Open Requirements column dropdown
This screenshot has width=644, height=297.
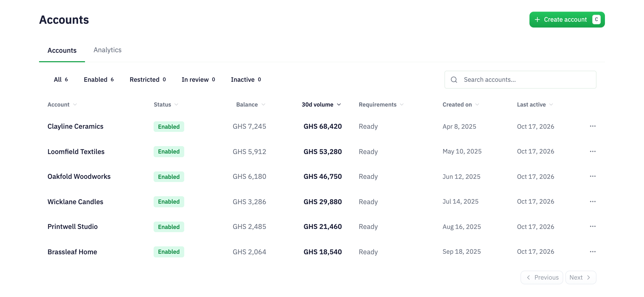(381, 105)
